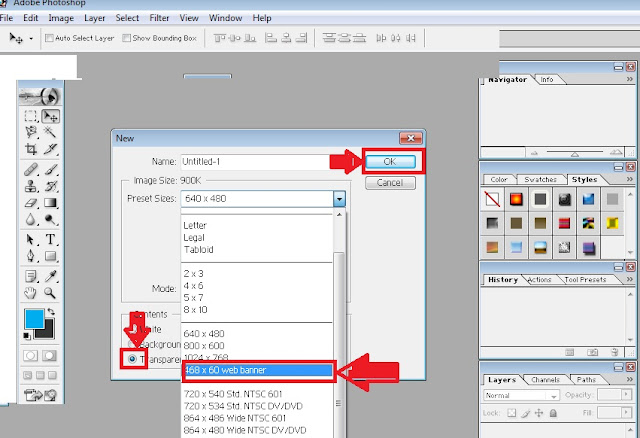This screenshot has width=640, height=438.
Task: Select the Healing Brush tool
Action: 31,169
